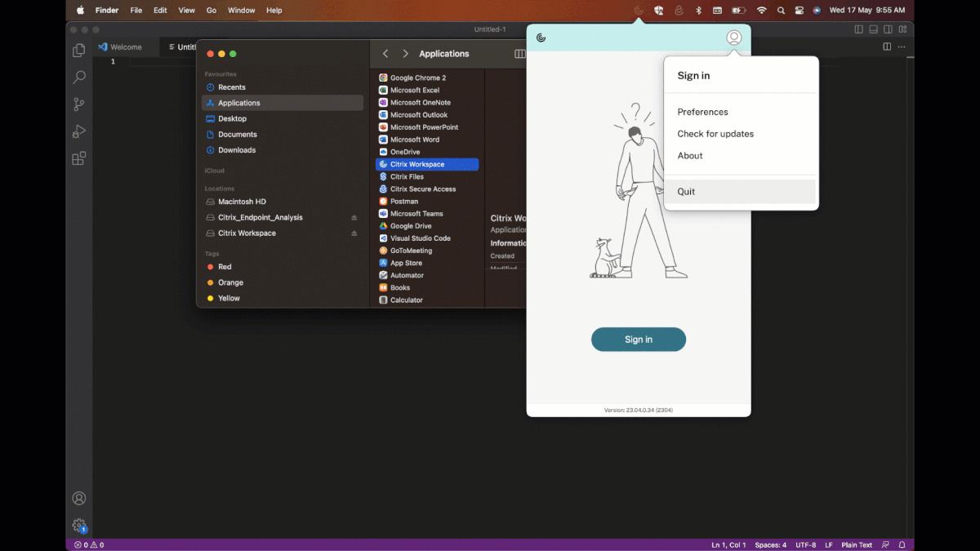This screenshot has height=551, width=980.
Task: Toggle the primary sidebar in VS Code
Action: pyautogui.click(x=858, y=29)
